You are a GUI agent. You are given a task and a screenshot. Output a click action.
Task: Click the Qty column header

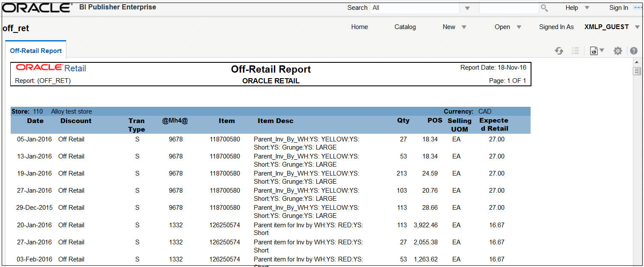(x=403, y=120)
